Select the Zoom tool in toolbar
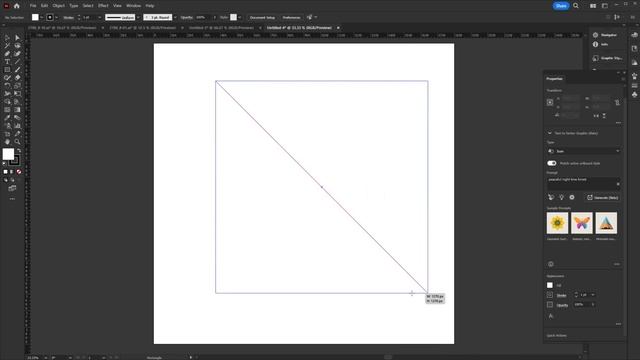Screen dimensions: 640x360 point(17,142)
